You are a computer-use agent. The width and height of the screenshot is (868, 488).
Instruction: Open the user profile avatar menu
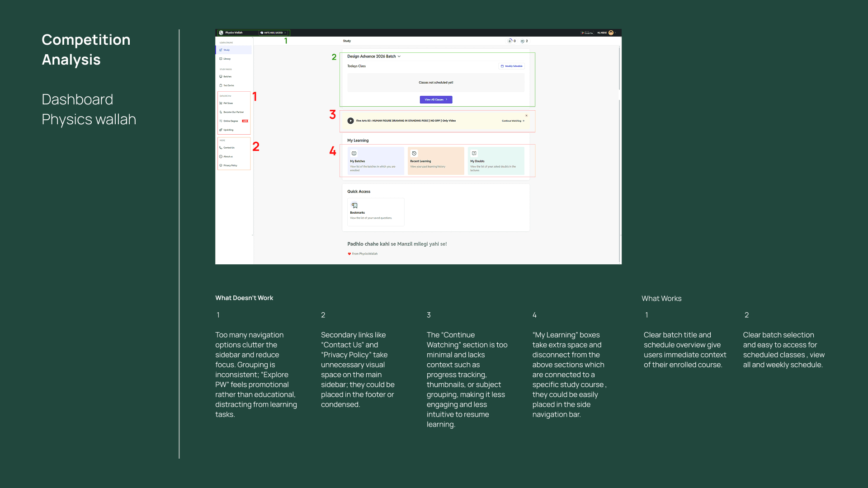[x=611, y=33]
